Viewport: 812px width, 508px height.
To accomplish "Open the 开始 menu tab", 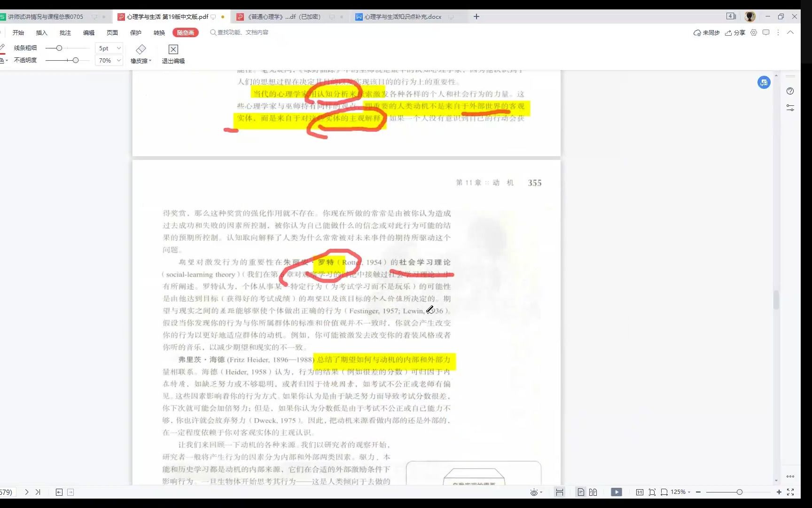I will pos(18,32).
